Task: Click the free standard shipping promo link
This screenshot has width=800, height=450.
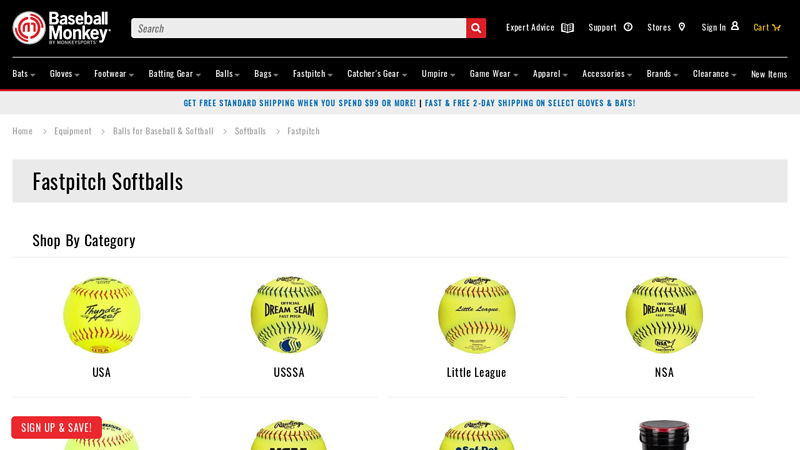Action: (x=299, y=103)
